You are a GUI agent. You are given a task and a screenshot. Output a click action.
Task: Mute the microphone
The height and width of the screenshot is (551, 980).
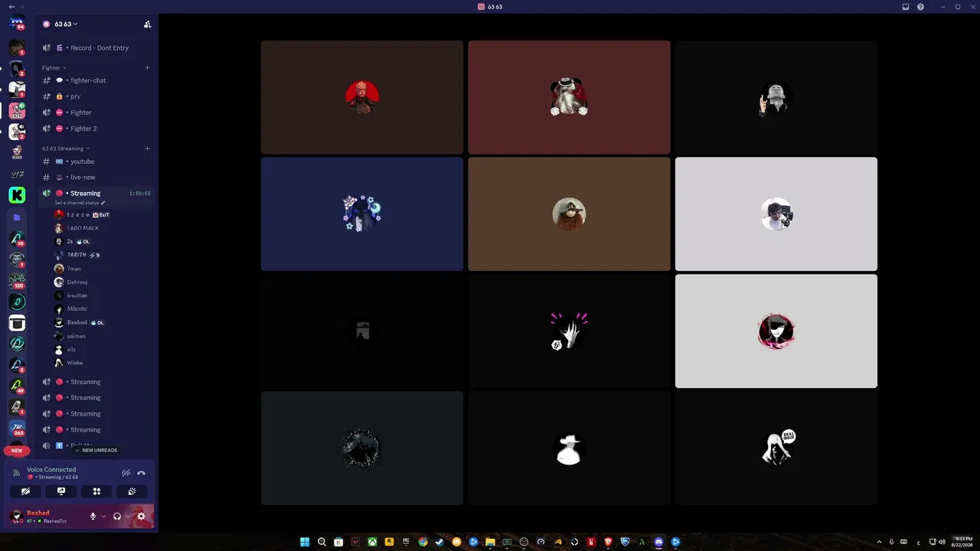93,517
